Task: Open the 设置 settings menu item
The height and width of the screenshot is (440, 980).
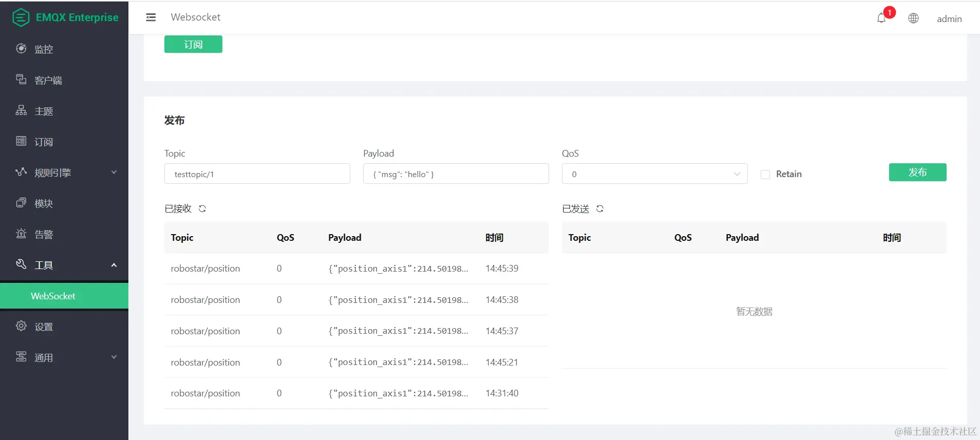Action: click(64, 326)
